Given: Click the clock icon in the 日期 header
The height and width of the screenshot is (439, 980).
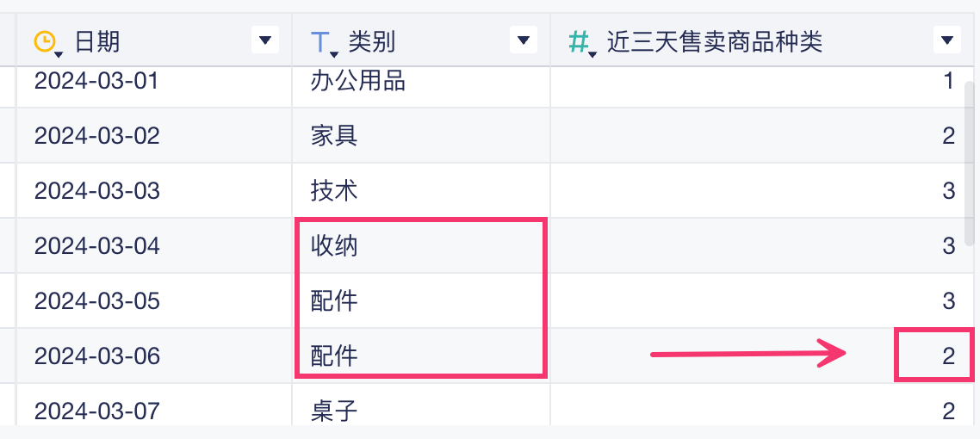Looking at the screenshot, I should pos(45,40).
